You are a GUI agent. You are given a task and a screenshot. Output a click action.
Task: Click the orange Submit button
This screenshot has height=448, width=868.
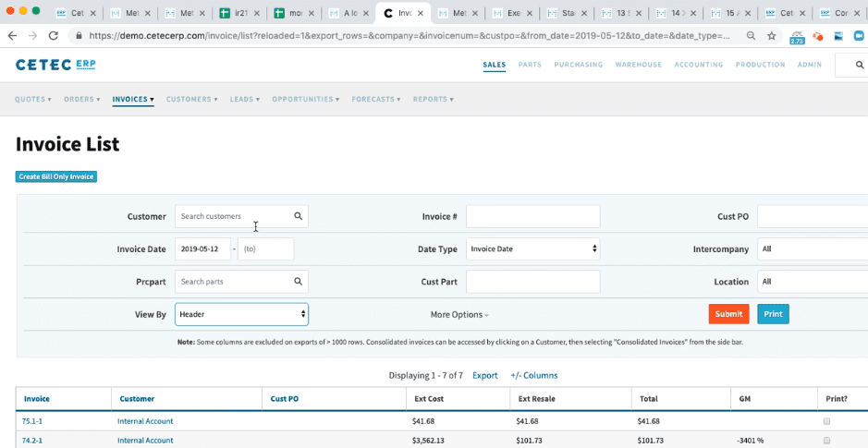pos(728,314)
